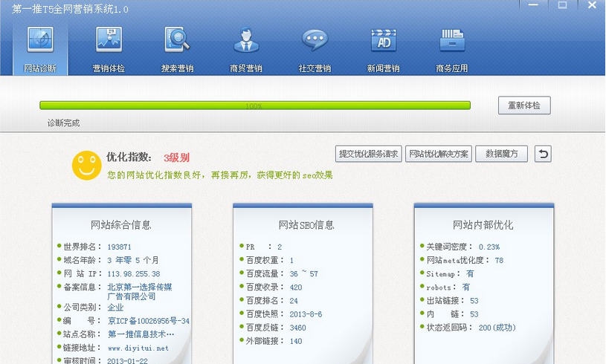Click the 京ICP备10026956号-34 number
The height and width of the screenshot is (364, 606).
click(x=149, y=321)
